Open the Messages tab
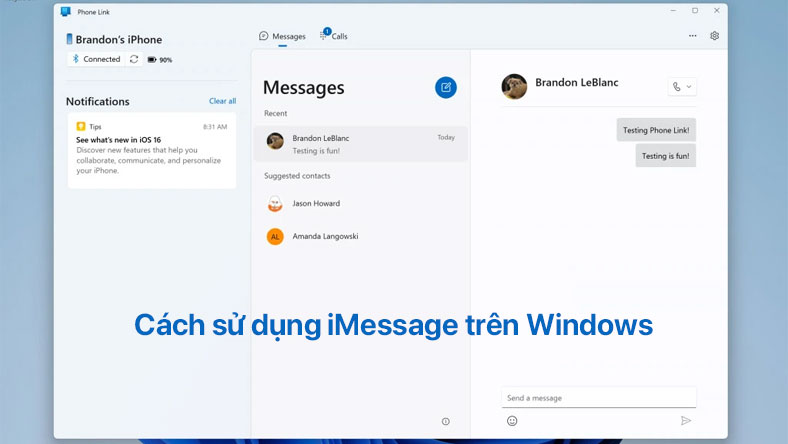The image size is (788, 444). coord(282,36)
